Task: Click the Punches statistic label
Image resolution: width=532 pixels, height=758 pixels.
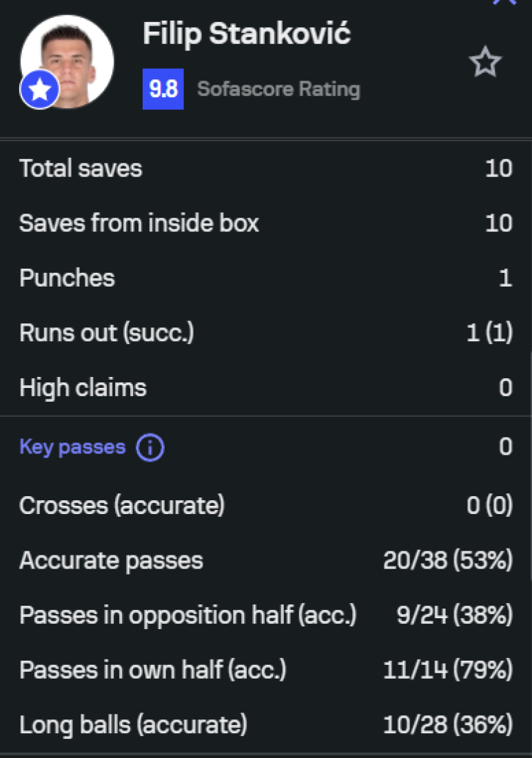Action: 67,278
